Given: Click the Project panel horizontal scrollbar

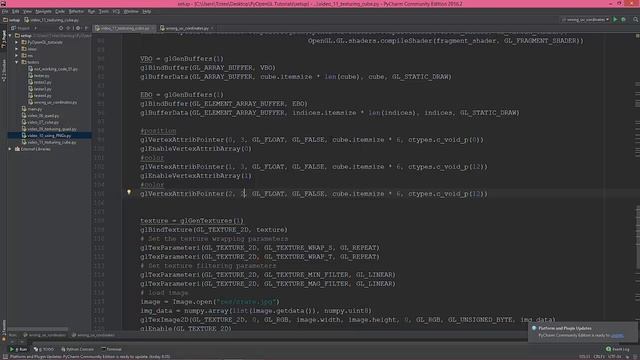Looking at the screenshot, I should pyautogui.click(x=38, y=329).
